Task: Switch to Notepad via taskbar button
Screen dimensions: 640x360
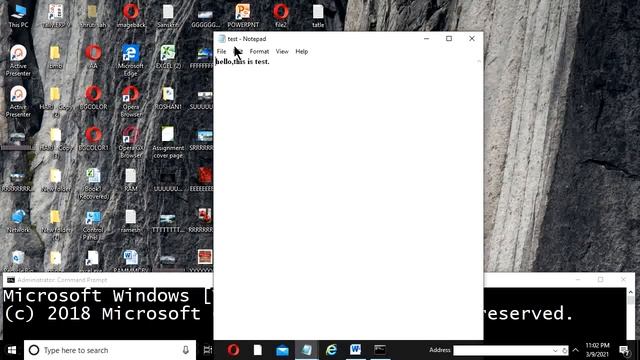Action: [x=307, y=350]
